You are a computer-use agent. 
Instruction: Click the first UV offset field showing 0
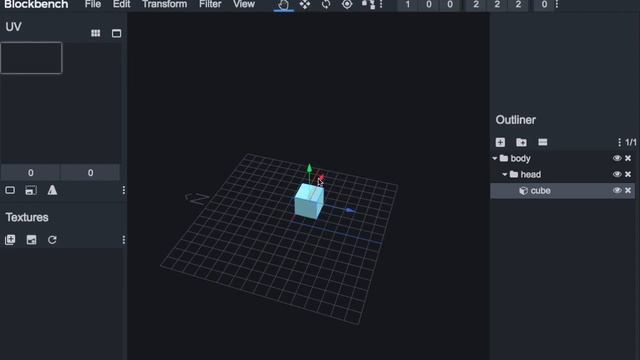tap(31, 173)
